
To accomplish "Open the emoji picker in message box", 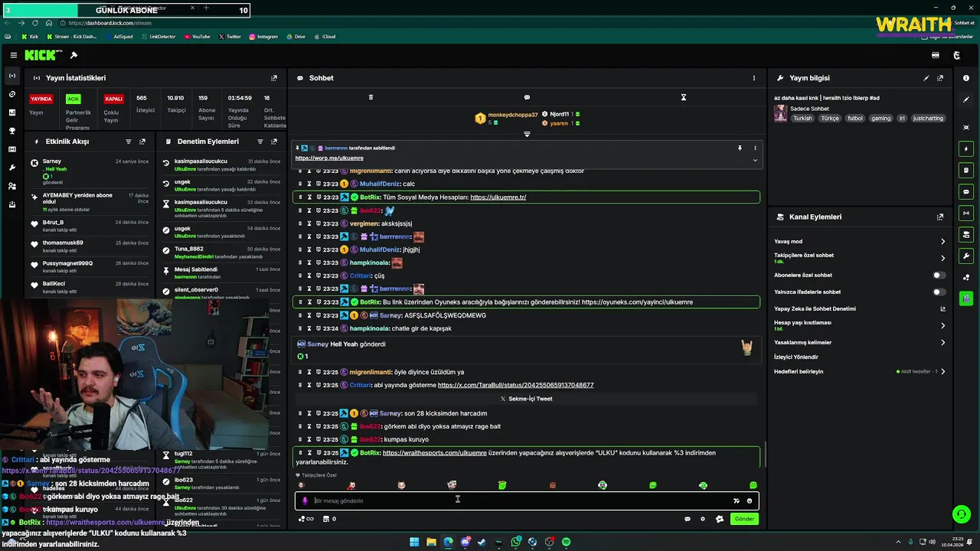I will click(750, 501).
